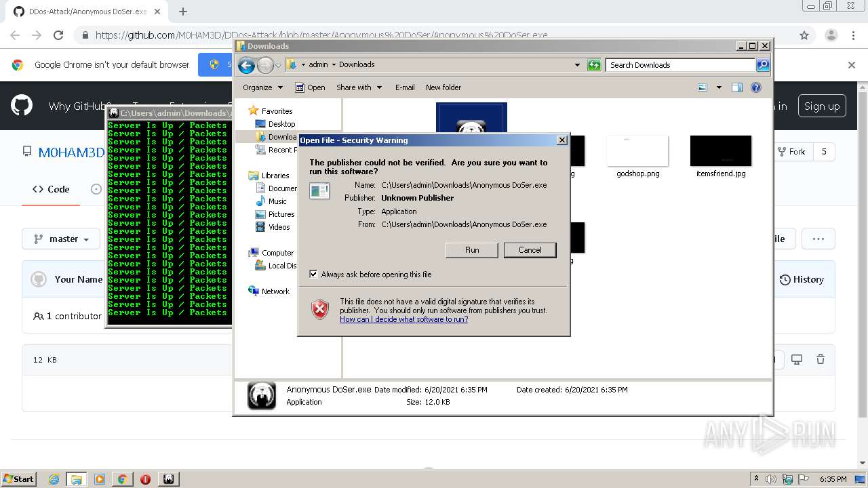This screenshot has height=488, width=868.
Task: Select Network in navigation pane
Action: point(269,291)
